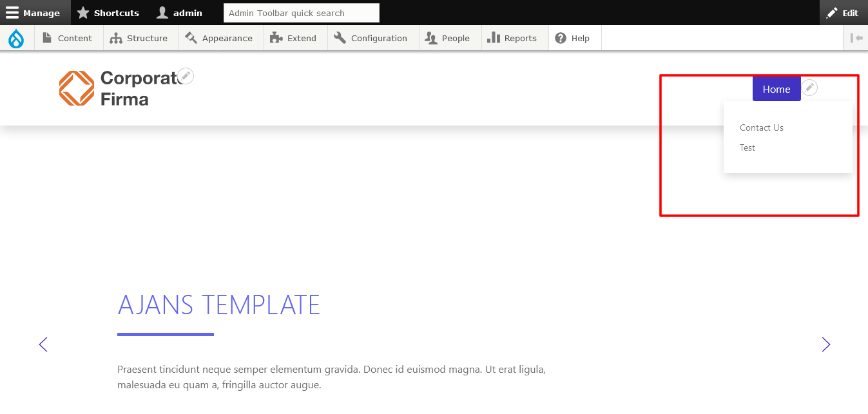This screenshot has width=868, height=414.
Task: Select Test from the Home submenu
Action: (747, 147)
